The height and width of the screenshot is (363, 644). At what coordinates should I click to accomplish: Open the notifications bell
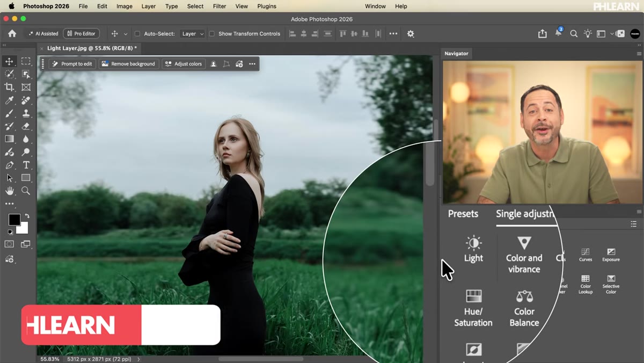(558, 33)
